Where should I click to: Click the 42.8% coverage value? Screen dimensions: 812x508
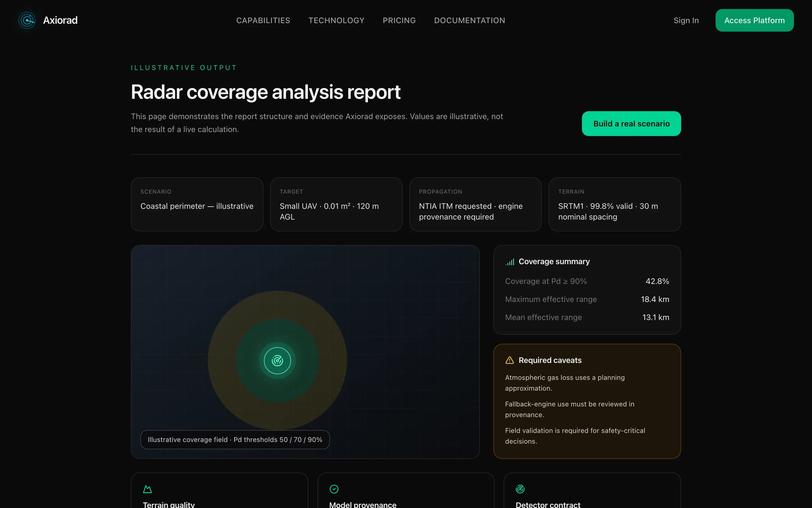pyautogui.click(x=657, y=281)
